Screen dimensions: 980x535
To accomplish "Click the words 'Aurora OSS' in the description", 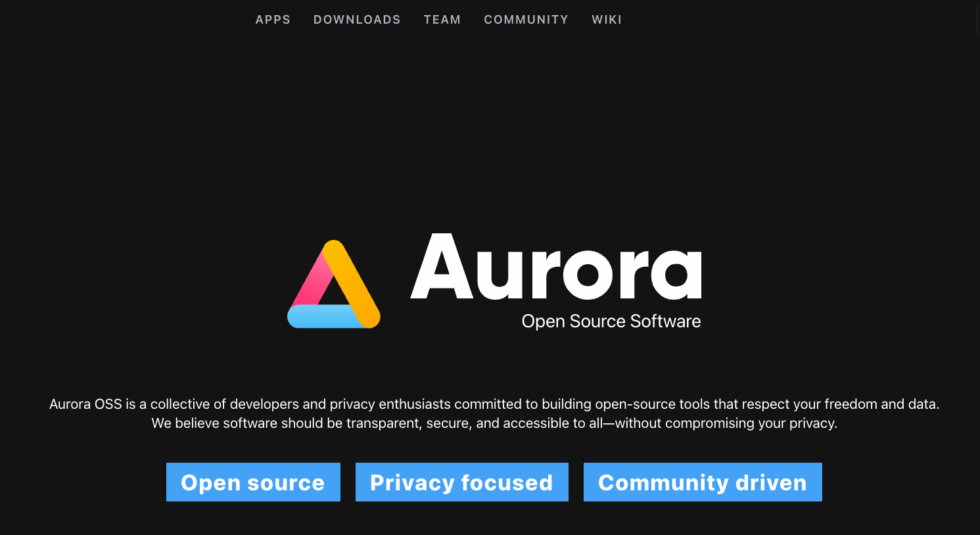I will point(85,404).
